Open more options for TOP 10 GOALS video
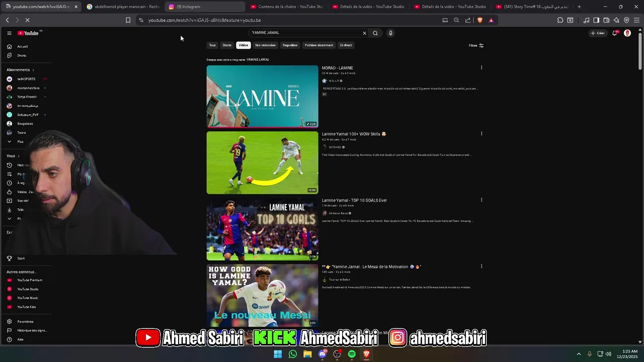 (x=481, y=200)
